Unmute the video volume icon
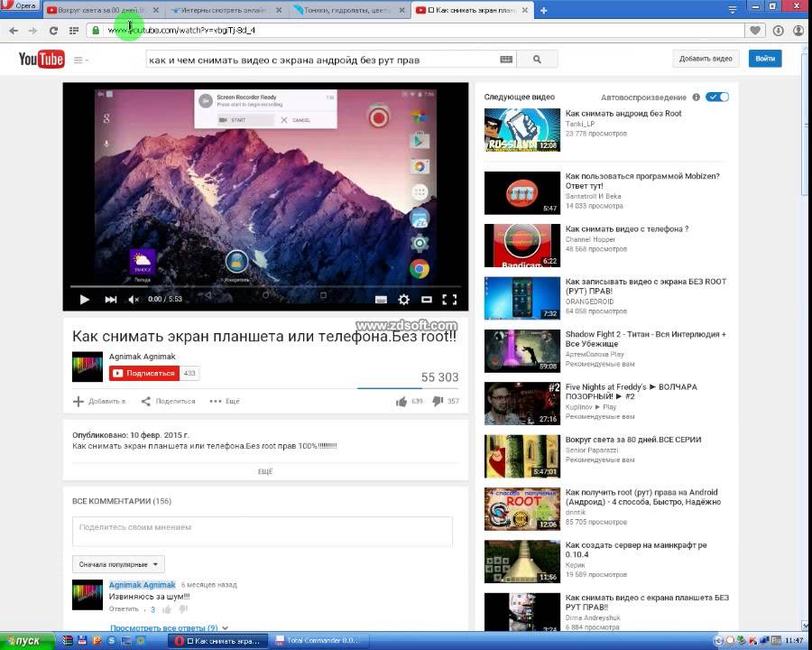Viewport: 812px width, 650px height. coord(134,300)
